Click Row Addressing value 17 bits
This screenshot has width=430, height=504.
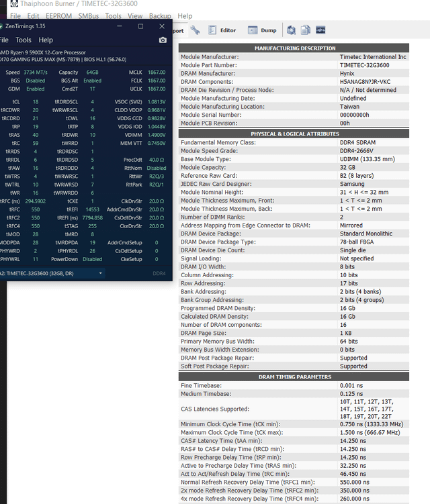point(349,283)
